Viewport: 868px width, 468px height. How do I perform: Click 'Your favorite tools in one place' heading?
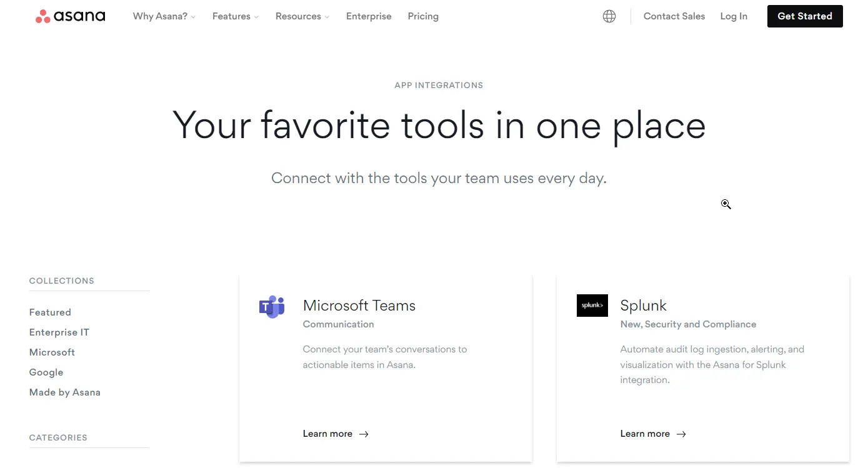coord(439,126)
